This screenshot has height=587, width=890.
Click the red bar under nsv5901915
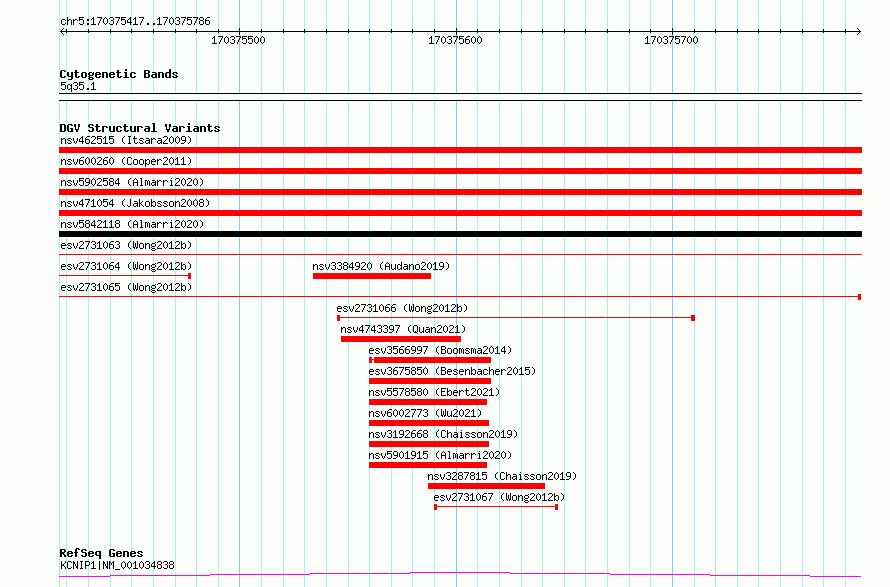point(428,465)
